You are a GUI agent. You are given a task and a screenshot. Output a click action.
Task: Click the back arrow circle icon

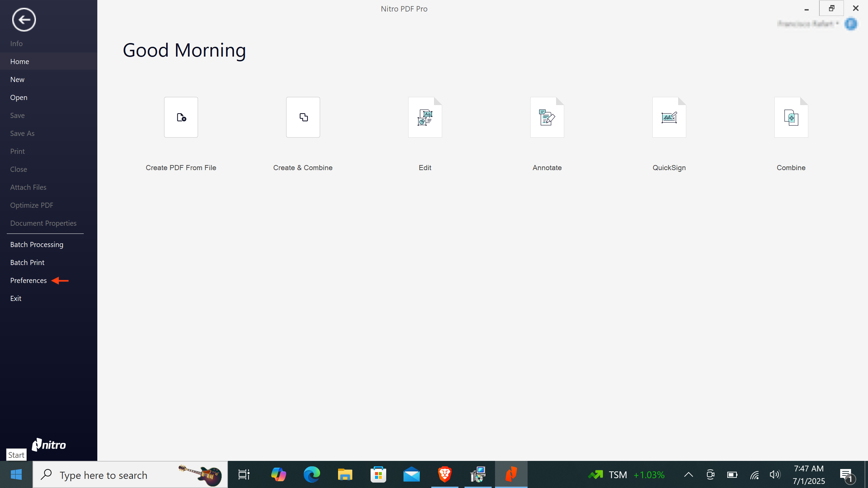(24, 20)
